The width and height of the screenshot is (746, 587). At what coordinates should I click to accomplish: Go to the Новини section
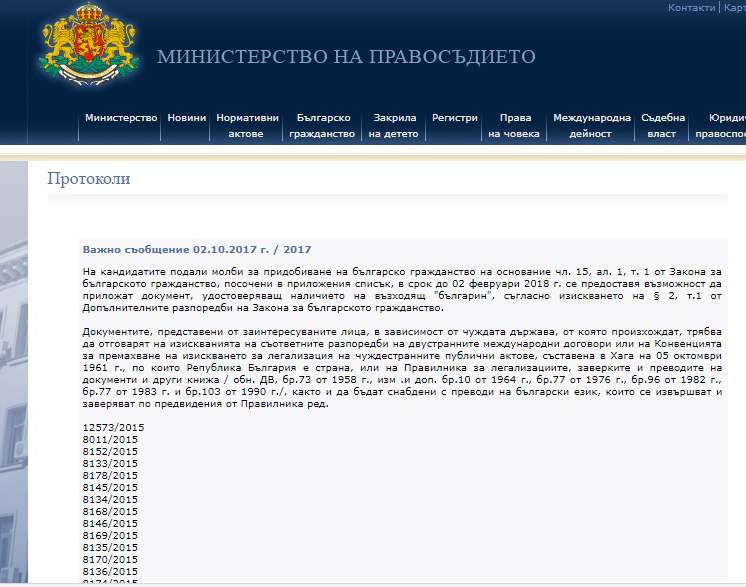[187, 118]
